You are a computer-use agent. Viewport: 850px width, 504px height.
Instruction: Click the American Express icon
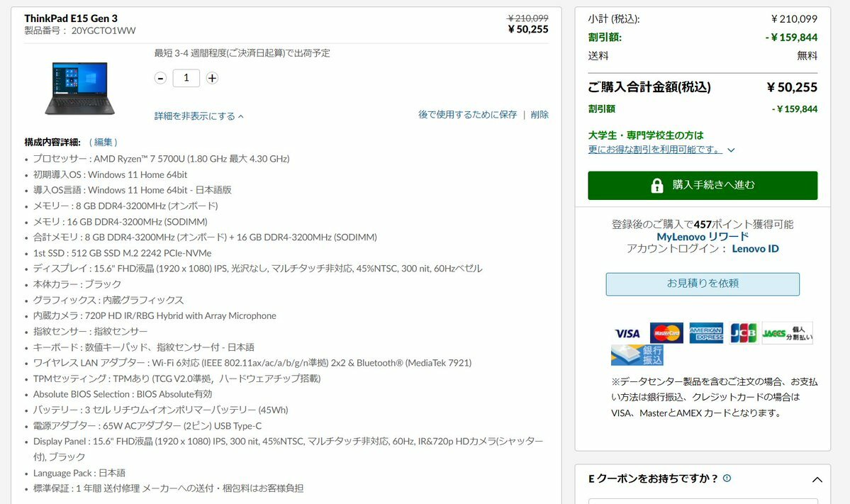[x=706, y=332]
